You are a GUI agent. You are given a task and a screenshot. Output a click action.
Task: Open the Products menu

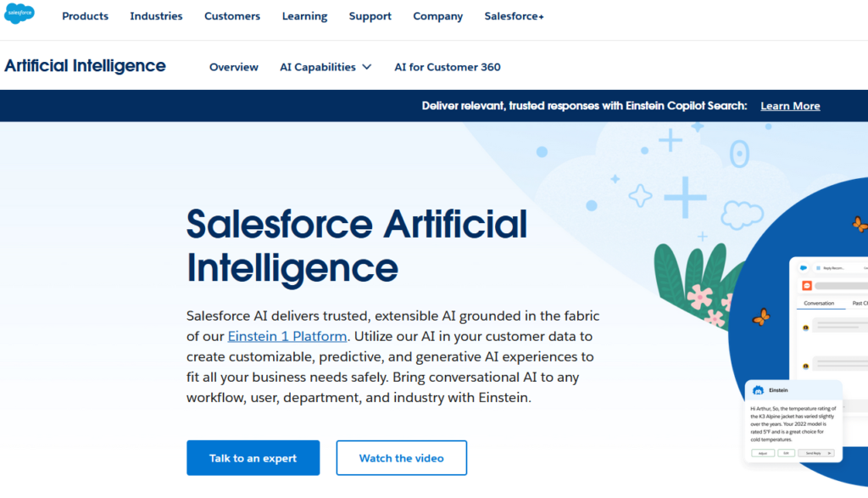(85, 16)
